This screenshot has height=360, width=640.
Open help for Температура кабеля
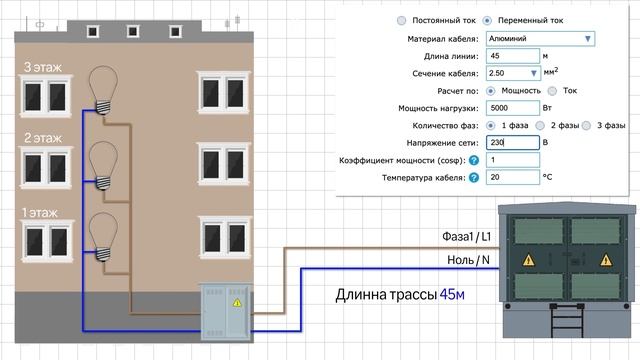tap(473, 178)
